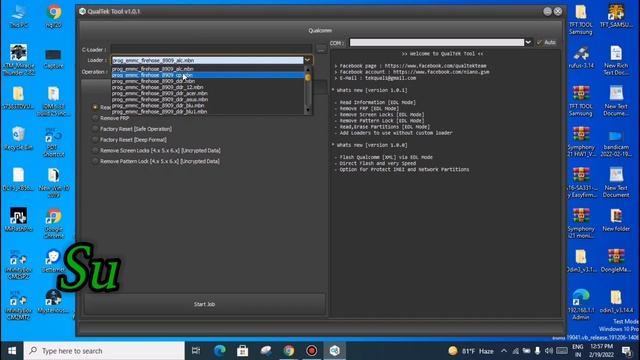Image resolution: width=640 pixels, height=360 pixels.
Task: Click the loader list scrollbar thumb
Action: [308, 77]
